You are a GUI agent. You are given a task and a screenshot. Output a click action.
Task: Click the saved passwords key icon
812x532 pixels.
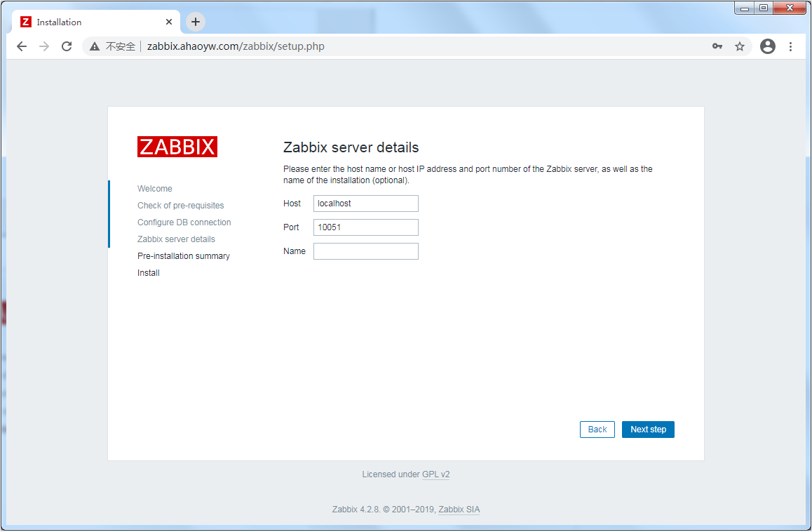coord(717,46)
